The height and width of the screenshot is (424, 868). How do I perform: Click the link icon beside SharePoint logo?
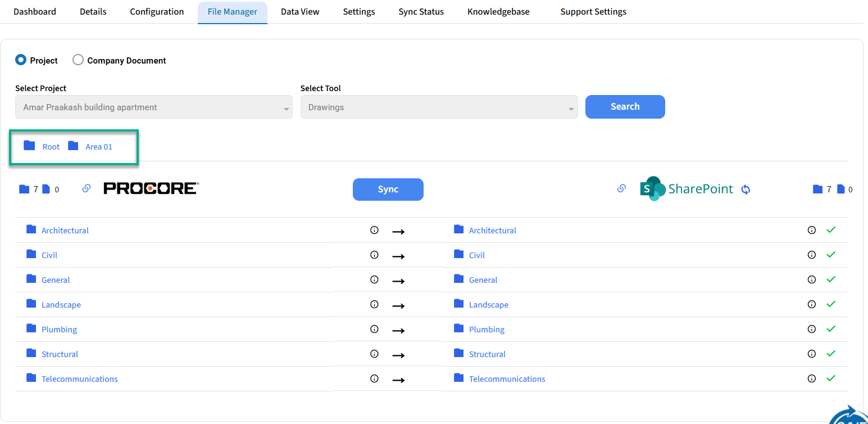[x=621, y=189]
